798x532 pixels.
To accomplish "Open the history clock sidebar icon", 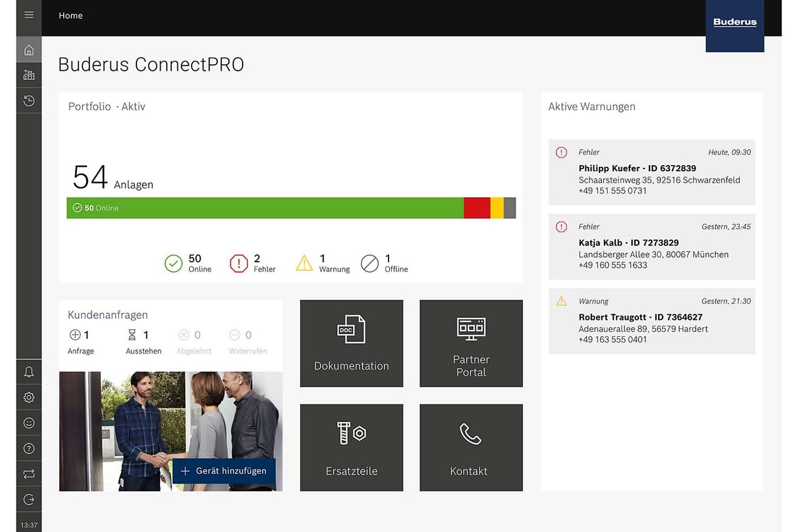I will pos(29,100).
